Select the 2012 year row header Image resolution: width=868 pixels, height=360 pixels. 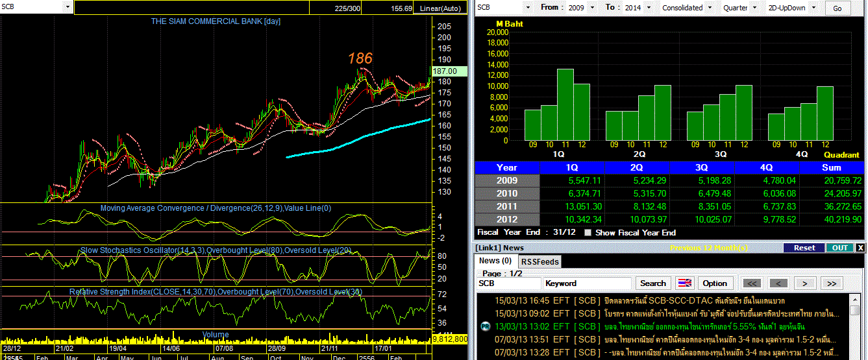point(507,219)
